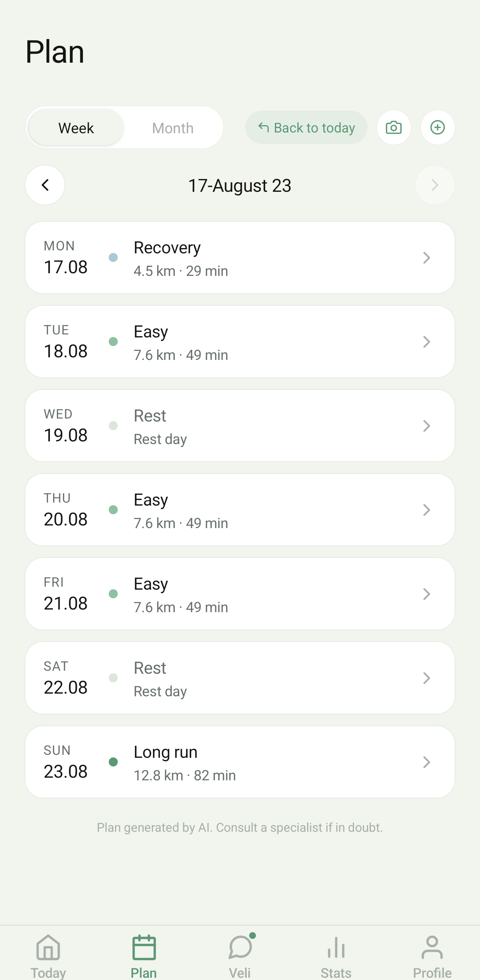Go to previous week arrow

(x=45, y=185)
